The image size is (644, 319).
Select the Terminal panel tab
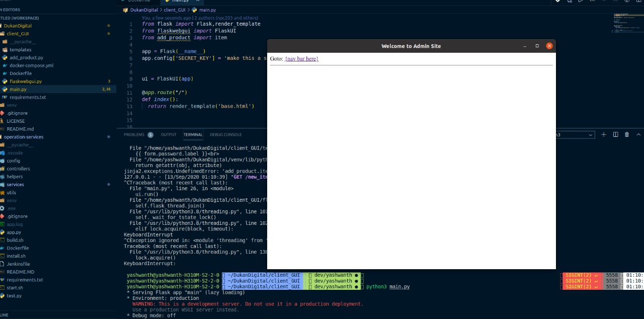pyautogui.click(x=193, y=134)
